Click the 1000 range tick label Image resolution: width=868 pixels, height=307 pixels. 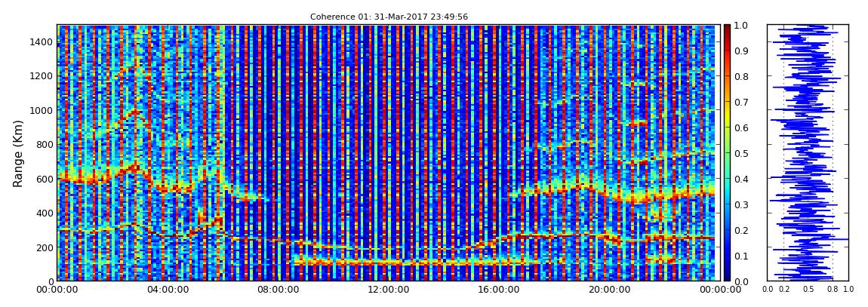(x=42, y=110)
